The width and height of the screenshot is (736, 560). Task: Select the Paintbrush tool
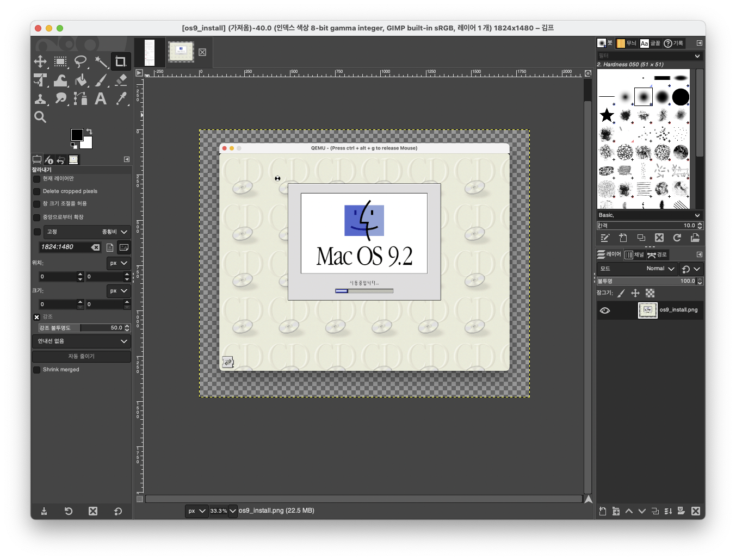(101, 80)
